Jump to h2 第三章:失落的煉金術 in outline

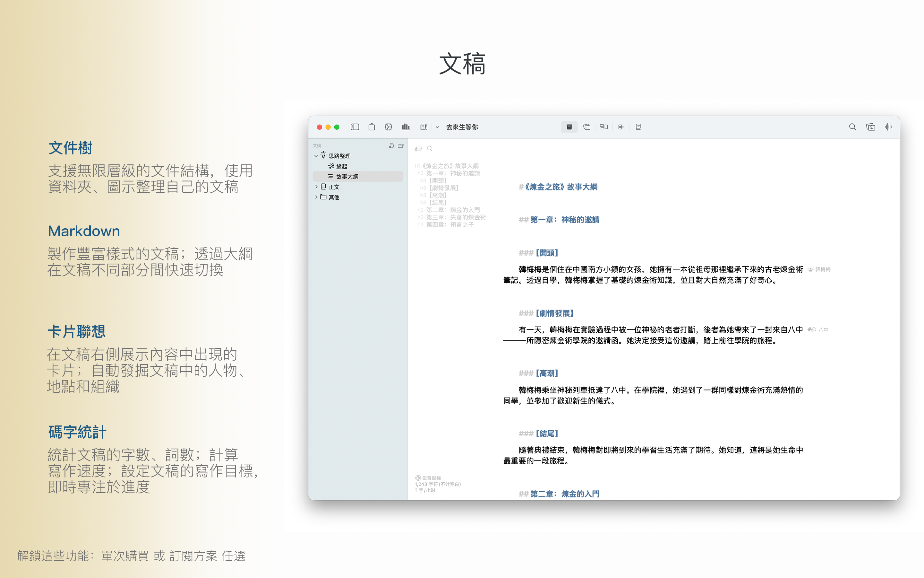tap(454, 217)
